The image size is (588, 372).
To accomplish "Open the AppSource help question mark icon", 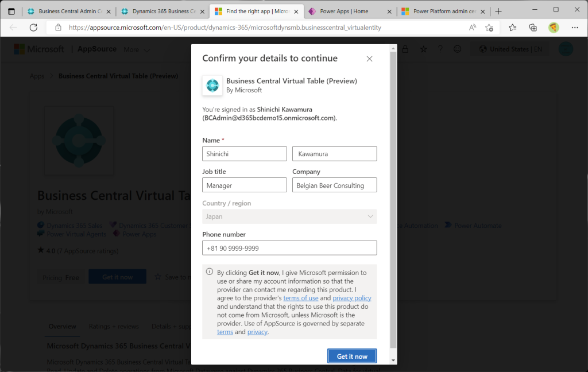I will (x=440, y=49).
